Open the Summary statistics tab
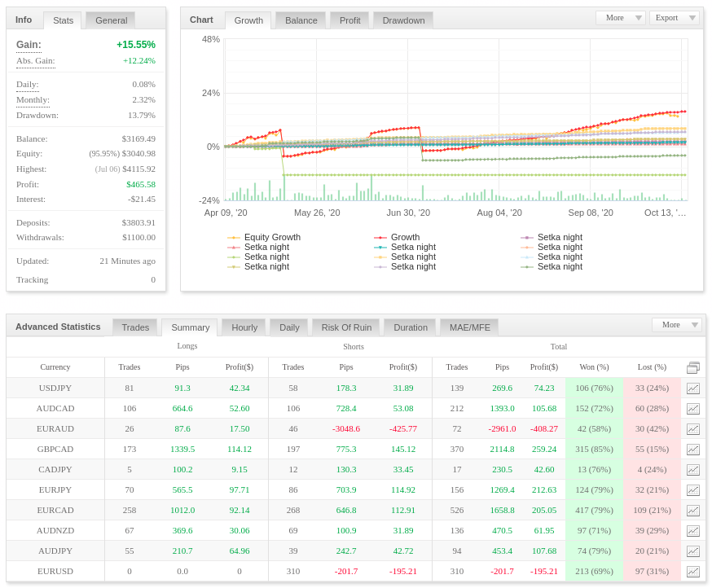712x588 pixels. coord(191,327)
